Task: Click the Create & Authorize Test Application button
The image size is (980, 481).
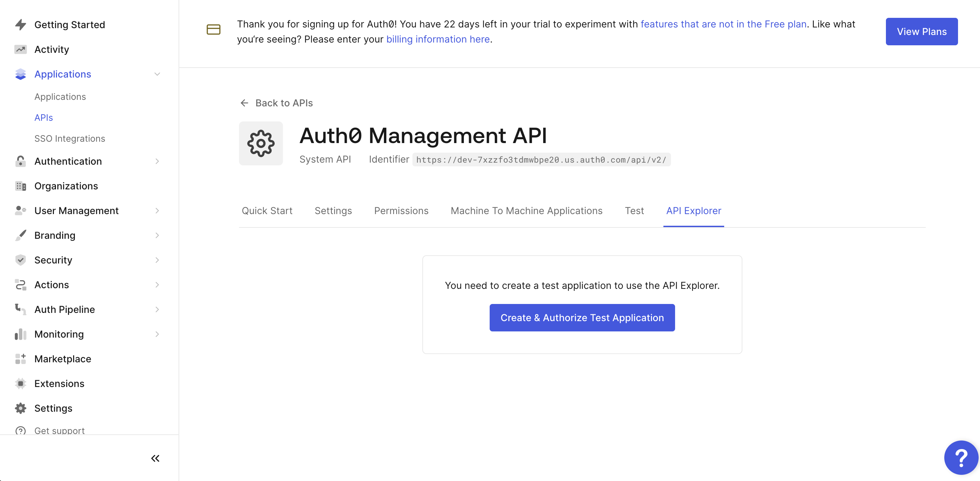Action: point(582,317)
